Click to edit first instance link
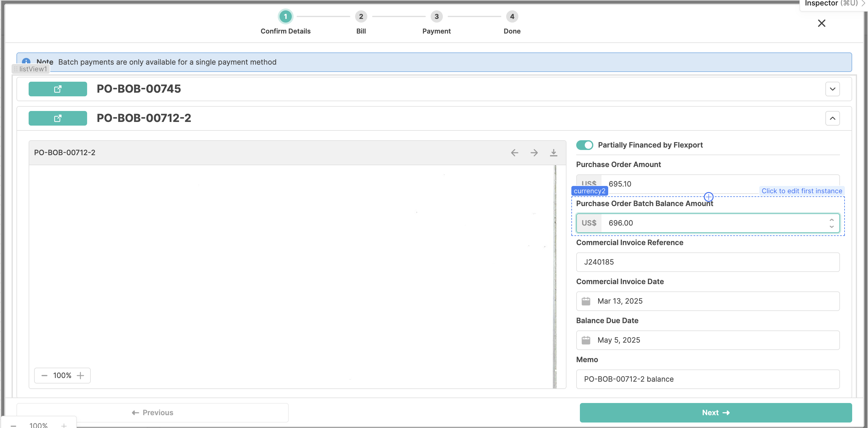Viewport: 868px width, 428px height. click(802, 191)
